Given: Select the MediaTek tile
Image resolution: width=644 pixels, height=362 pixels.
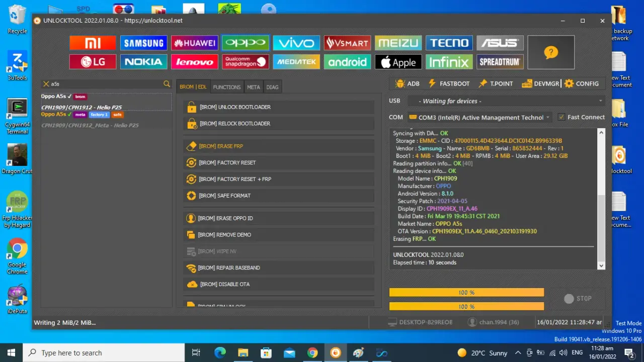Looking at the screenshot, I should [x=296, y=62].
